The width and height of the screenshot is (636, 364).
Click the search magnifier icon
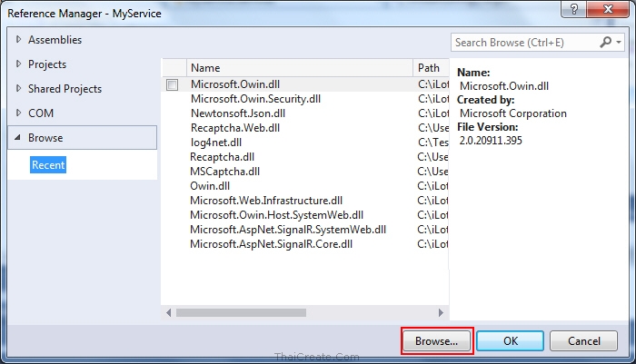(x=607, y=43)
